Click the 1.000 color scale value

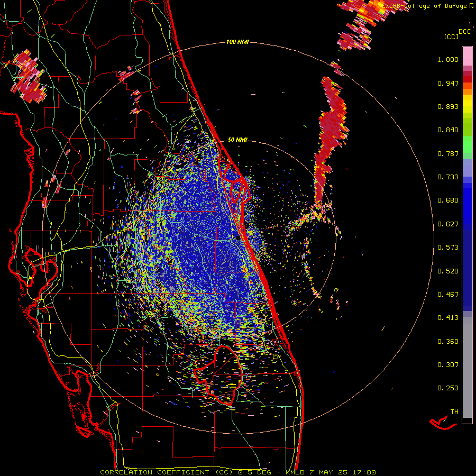point(448,59)
